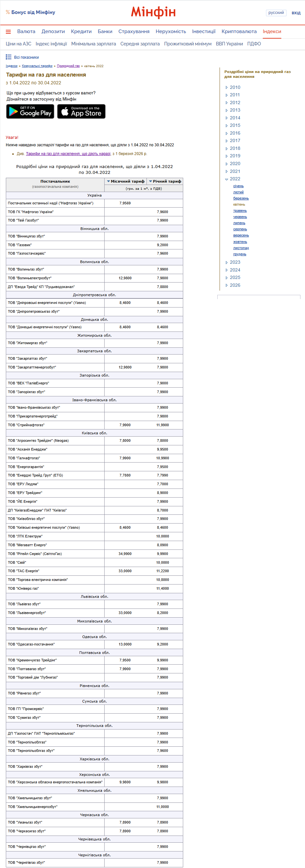Switch language to русский
305x868 pixels.
276,13
